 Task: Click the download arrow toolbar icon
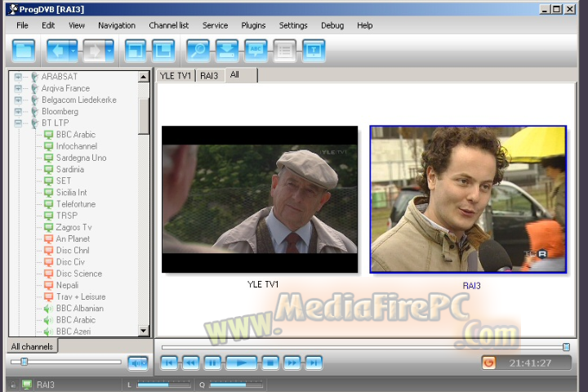(227, 51)
